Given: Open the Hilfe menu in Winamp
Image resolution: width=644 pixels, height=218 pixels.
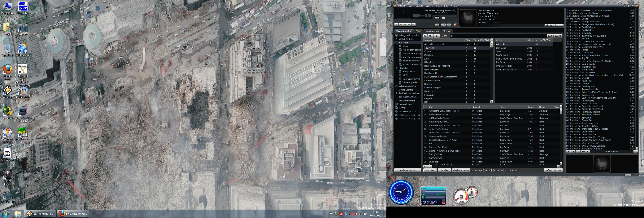Looking at the screenshot, I should 446,6.
